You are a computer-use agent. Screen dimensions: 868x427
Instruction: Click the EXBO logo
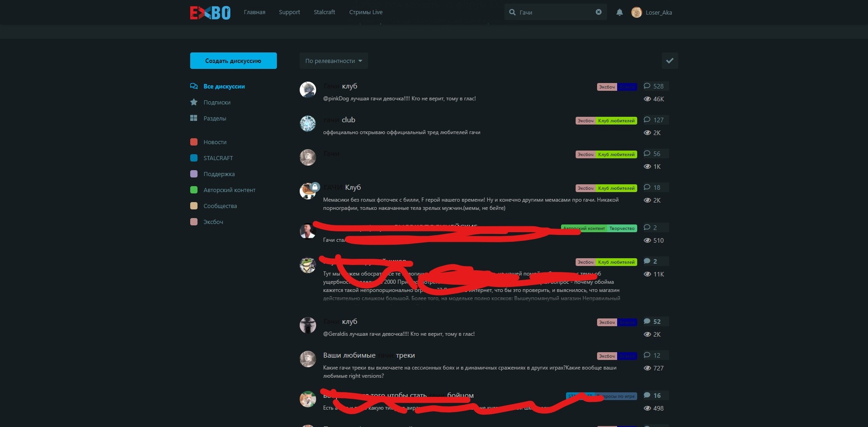pyautogui.click(x=210, y=12)
